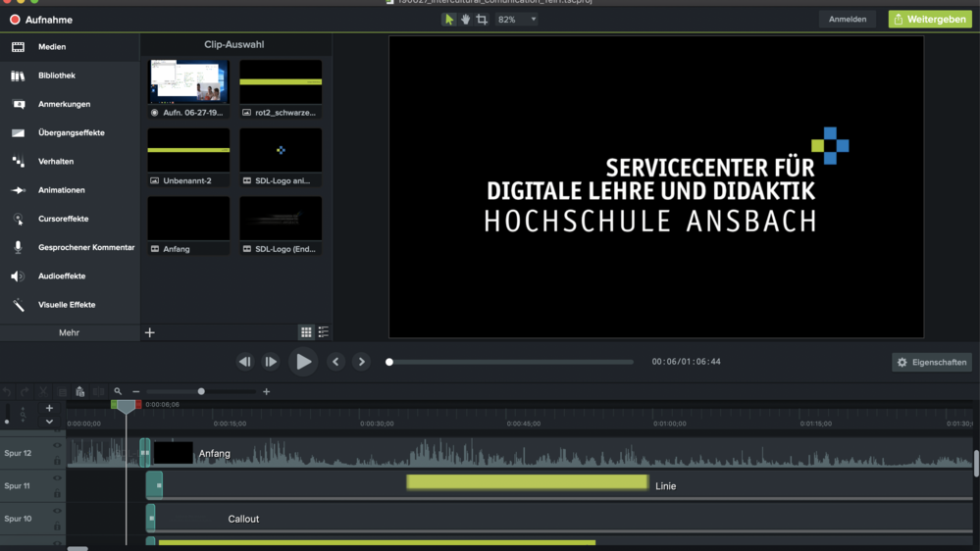Click the track height slider handle

coord(7,422)
